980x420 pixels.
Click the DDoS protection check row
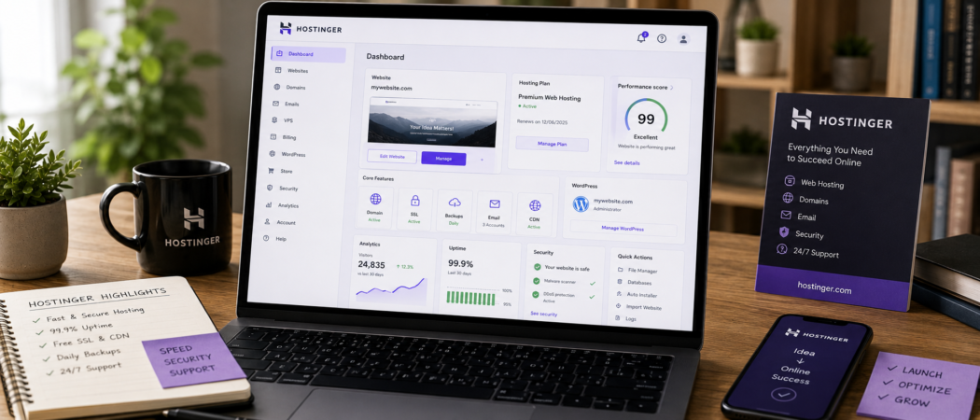564,297
